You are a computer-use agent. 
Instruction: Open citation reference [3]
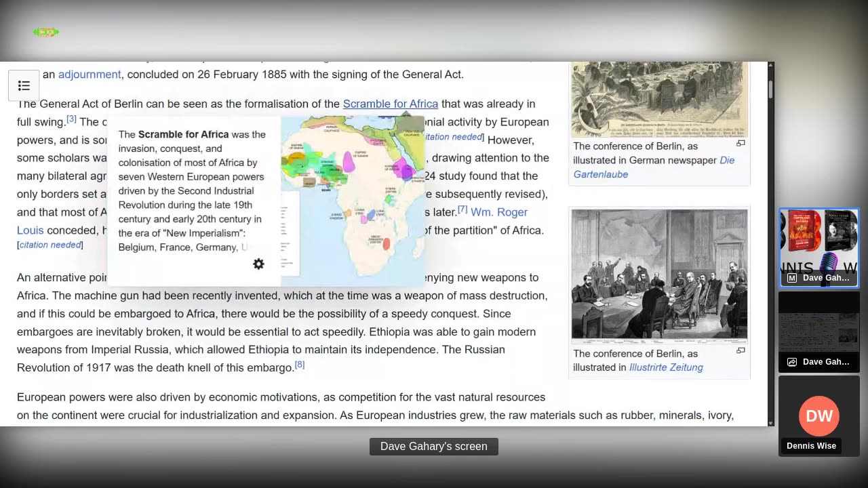71,119
